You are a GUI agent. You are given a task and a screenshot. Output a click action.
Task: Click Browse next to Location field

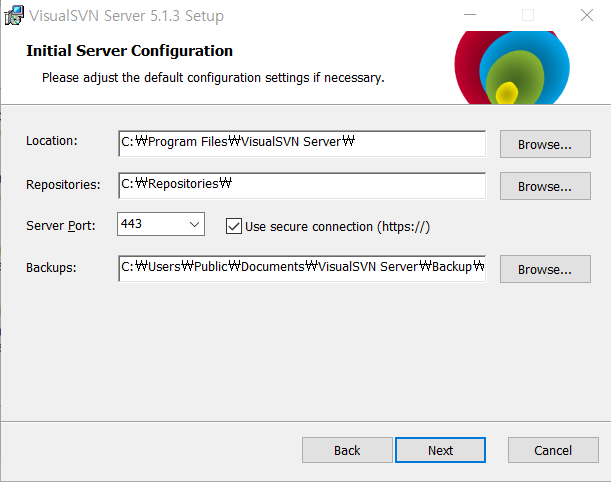click(545, 144)
